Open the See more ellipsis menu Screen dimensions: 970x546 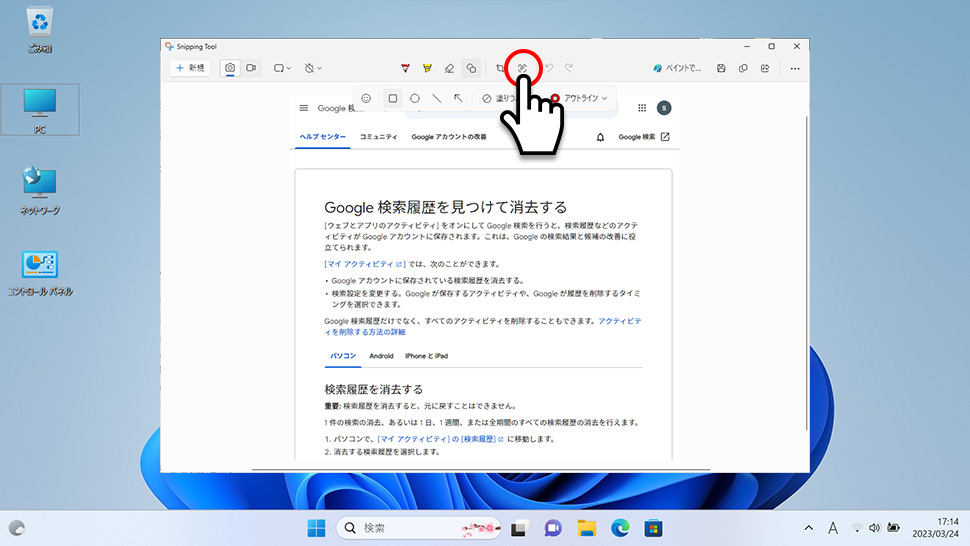(x=795, y=68)
